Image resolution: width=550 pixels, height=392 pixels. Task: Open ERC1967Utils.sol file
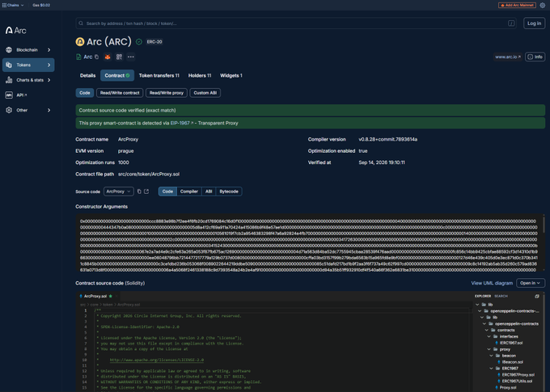click(514, 381)
